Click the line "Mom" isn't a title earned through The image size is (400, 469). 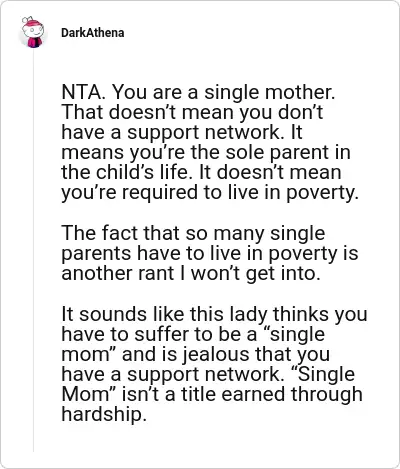(x=212, y=394)
